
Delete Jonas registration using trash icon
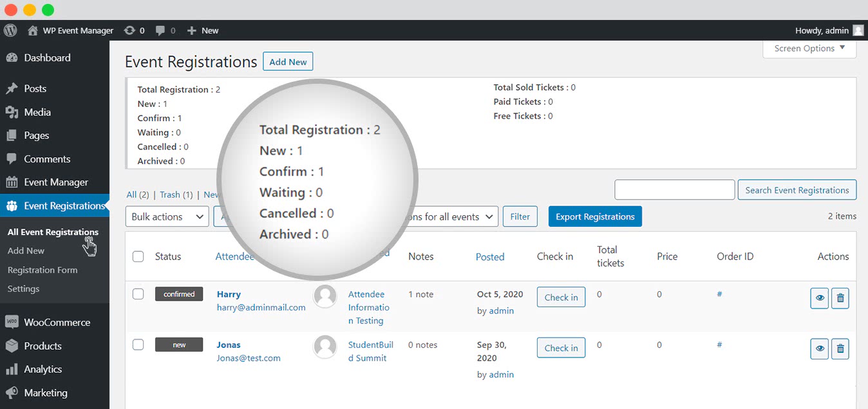point(840,348)
